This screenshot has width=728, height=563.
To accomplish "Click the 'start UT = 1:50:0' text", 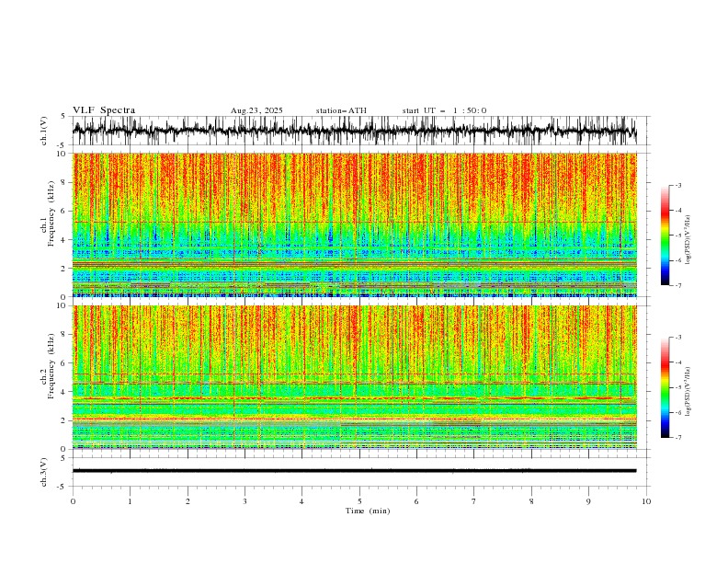I will 444,110.
